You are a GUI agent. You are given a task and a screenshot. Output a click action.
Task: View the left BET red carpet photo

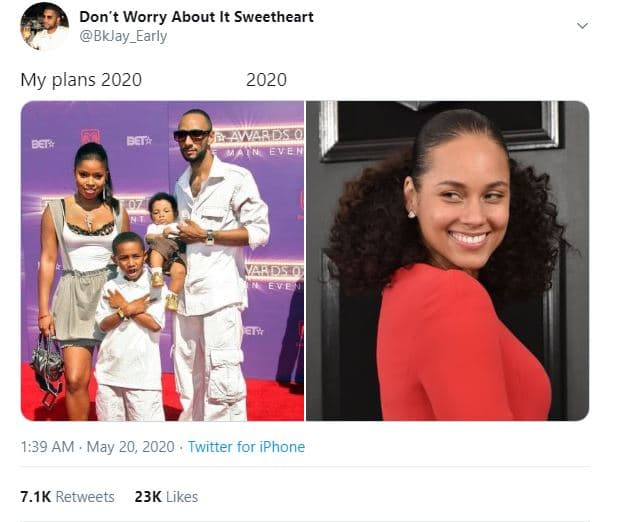(x=162, y=261)
